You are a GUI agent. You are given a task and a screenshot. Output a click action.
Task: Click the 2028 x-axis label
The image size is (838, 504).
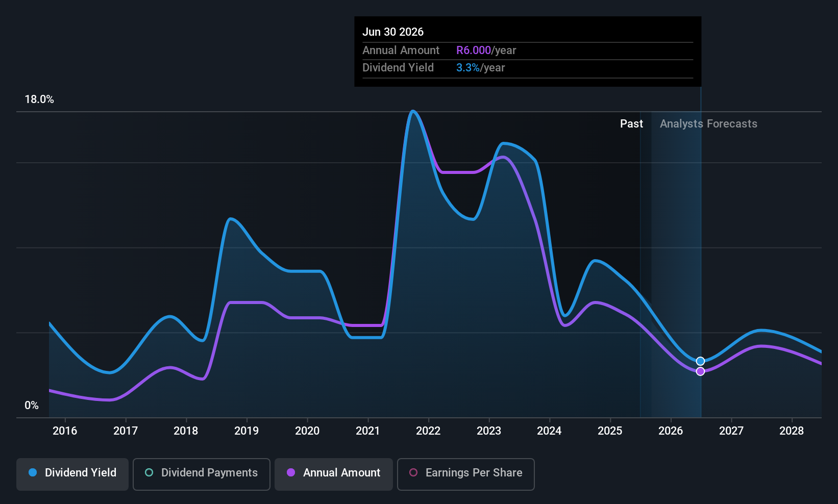pyautogui.click(x=792, y=431)
